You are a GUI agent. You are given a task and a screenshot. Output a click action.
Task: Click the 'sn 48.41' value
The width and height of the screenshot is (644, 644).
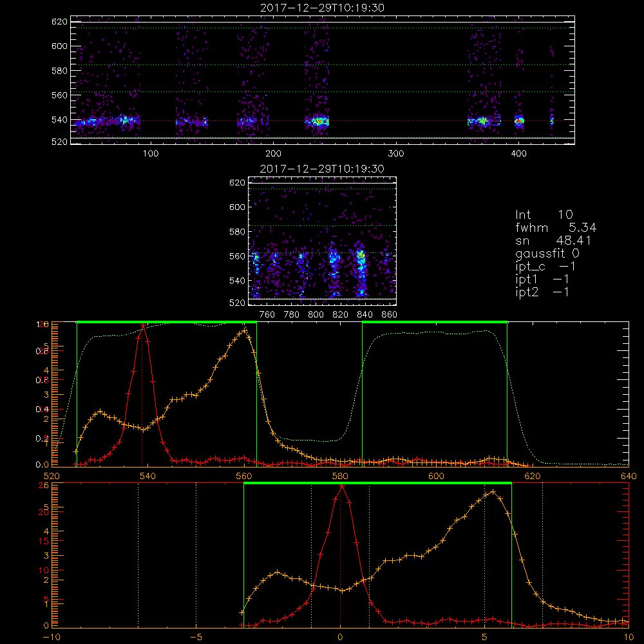pos(553,240)
